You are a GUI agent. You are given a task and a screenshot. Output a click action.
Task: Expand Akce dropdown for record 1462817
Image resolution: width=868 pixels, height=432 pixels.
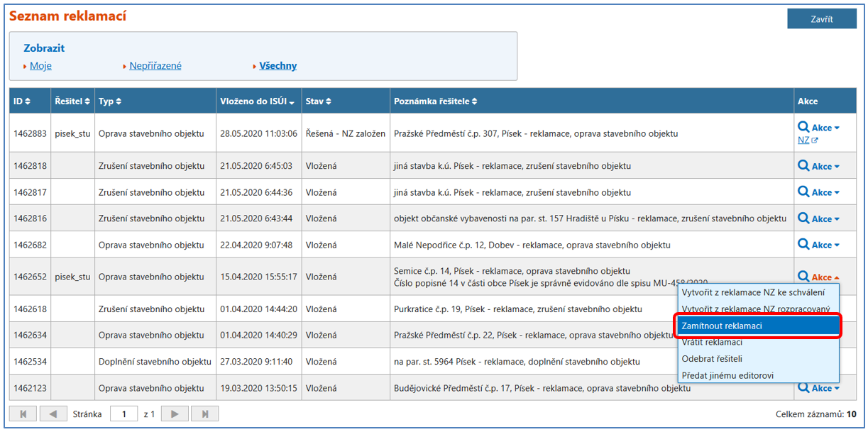tap(825, 193)
